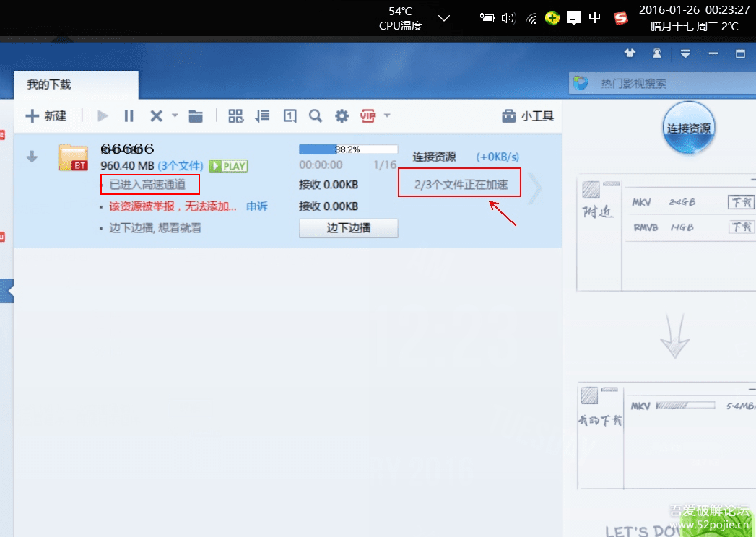The width and height of the screenshot is (756, 537).
Task: Start the task using the play icon
Action: point(101,115)
